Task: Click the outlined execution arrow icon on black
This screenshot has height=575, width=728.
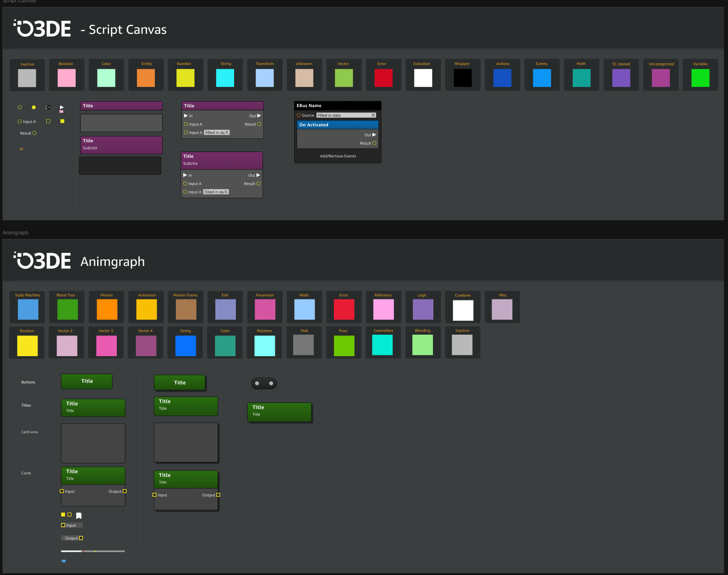Action: click(48, 107)
